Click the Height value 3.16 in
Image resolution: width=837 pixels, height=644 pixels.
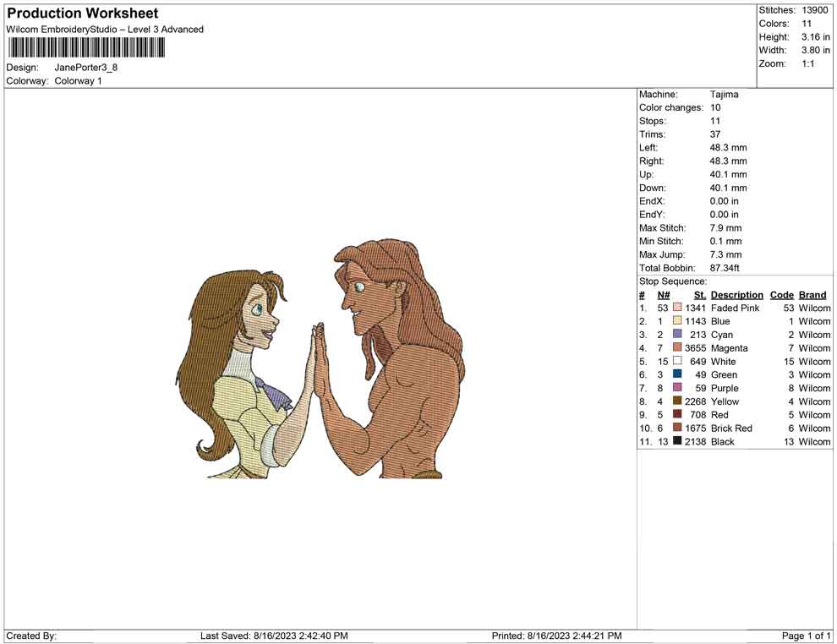coord(815,37)
